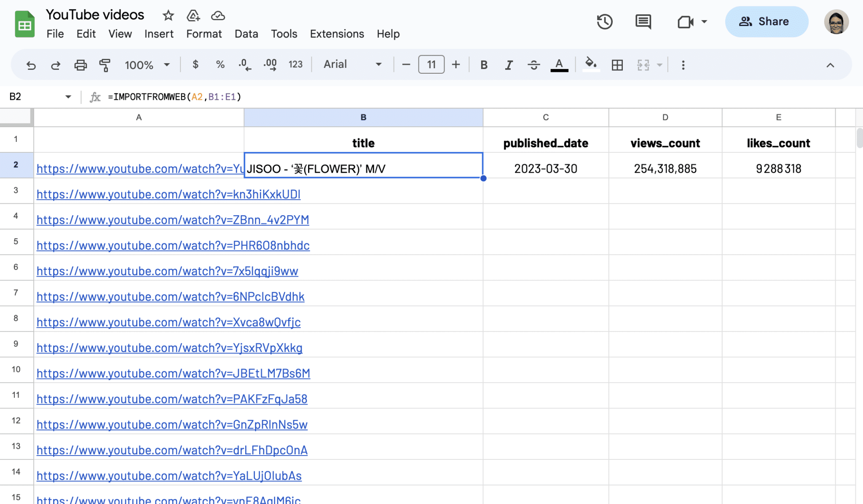
Task: Open the Borders tool
Action: tap(616, 65)
